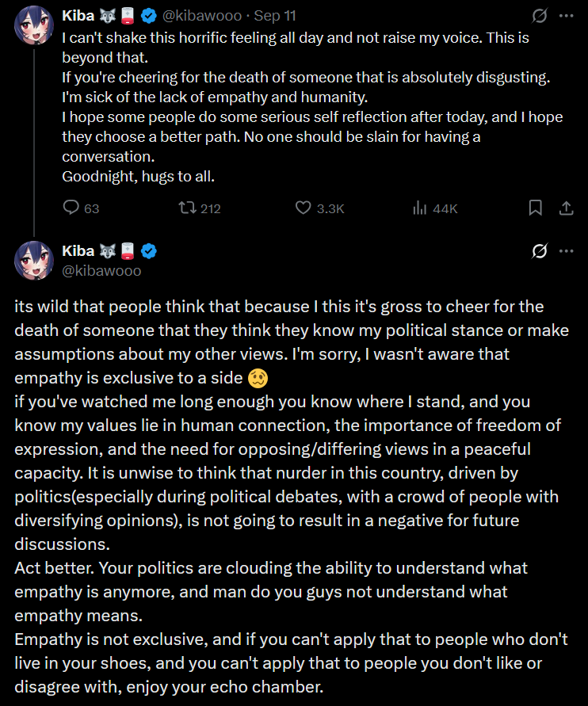
Task: Share the Sep 11 post
Action: tap(566, 208)
